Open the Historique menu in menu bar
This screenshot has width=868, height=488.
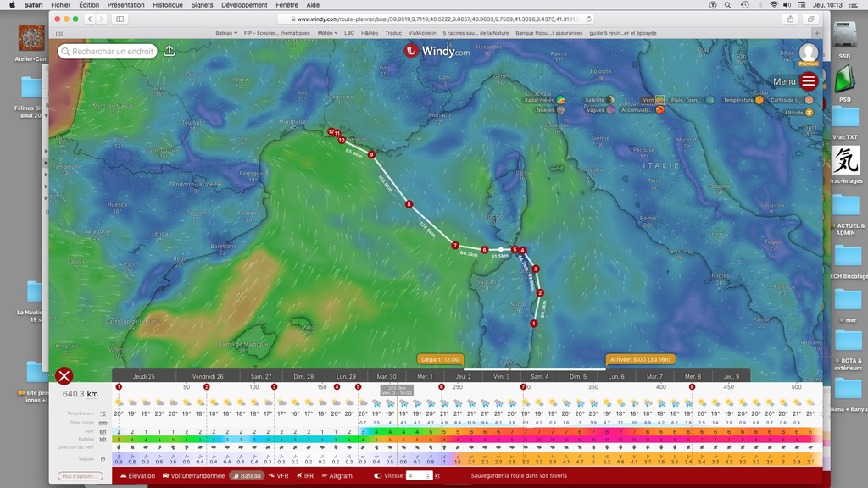click(x=167, y=5)
